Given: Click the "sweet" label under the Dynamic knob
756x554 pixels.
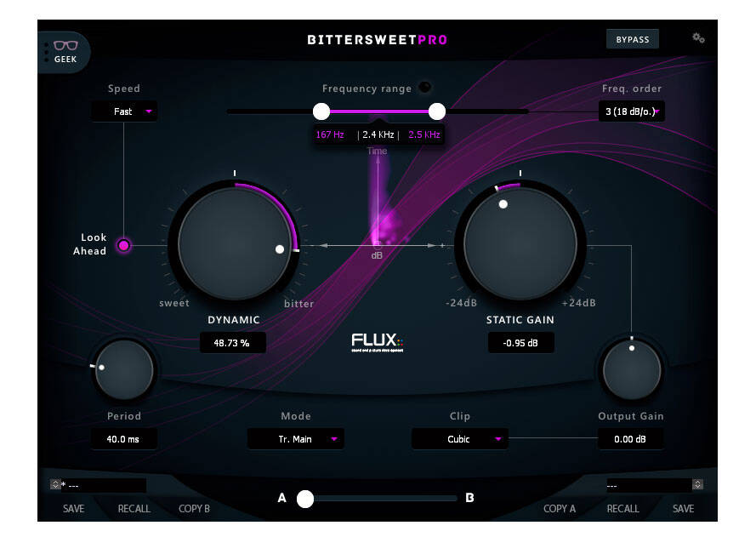Looking at the screenshot, I should (174, 303).
